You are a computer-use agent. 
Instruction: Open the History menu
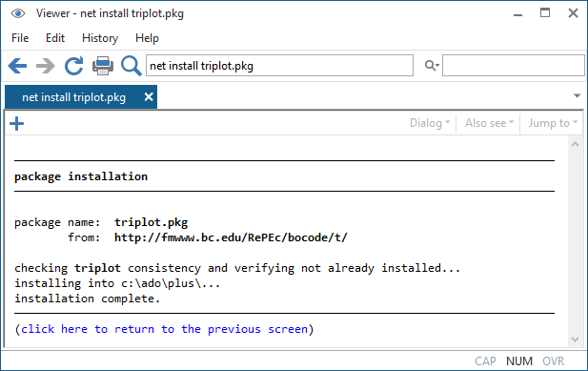pos(100,38)
